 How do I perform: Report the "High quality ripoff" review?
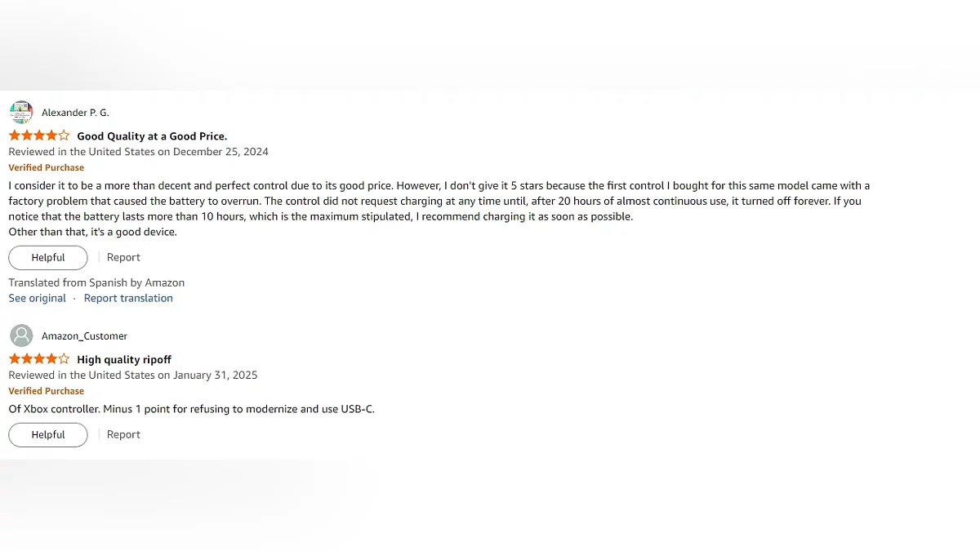(123, 434)
